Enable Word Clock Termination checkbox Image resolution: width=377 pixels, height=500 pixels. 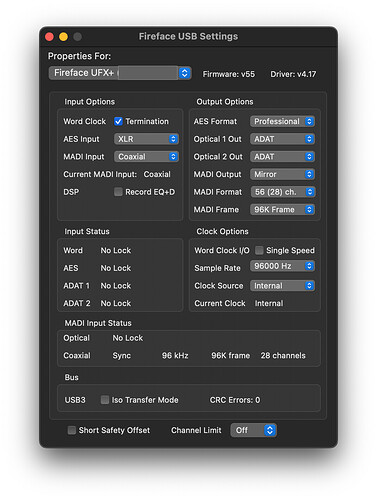point(118,121)
